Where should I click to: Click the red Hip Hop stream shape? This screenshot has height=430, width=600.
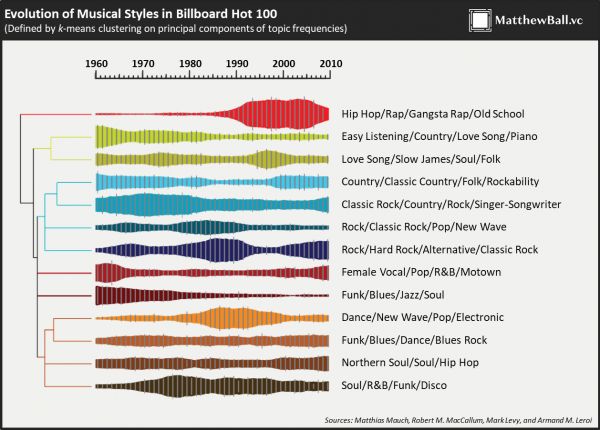pyautogui.click(x=280, y=114)
